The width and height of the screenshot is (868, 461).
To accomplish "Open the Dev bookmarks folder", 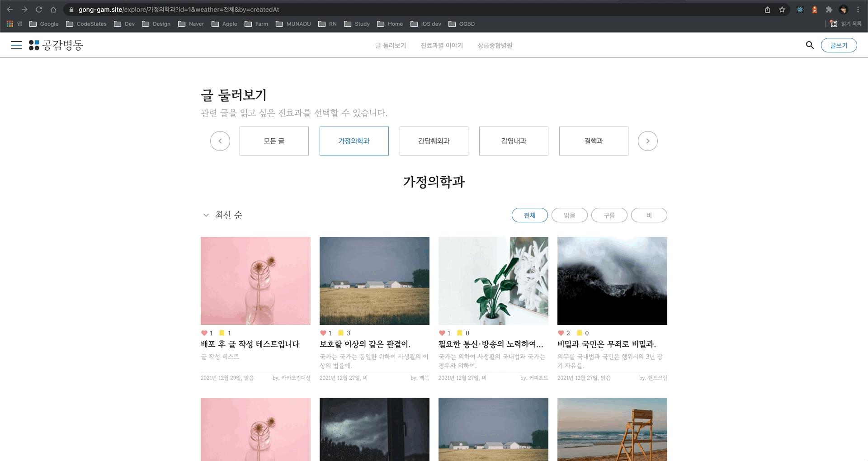I will point(124,24).
